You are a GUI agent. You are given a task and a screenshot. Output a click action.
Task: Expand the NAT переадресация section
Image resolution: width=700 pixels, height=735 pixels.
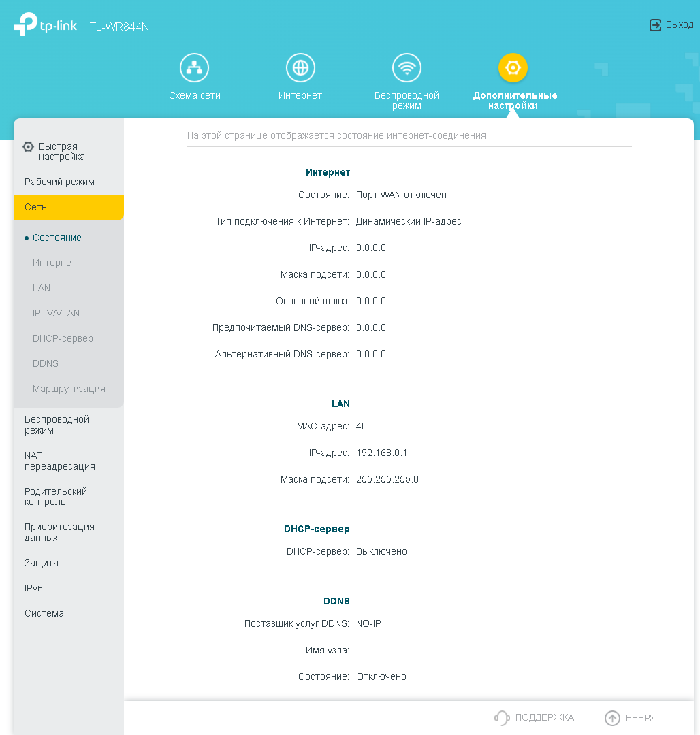click(60, 461)
